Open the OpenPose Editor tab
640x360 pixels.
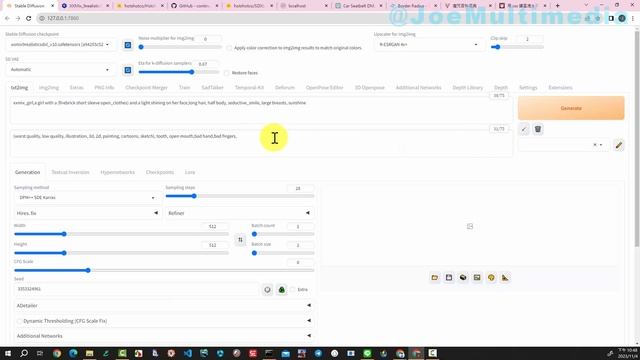pyautogui.click(x=324, y=88)
